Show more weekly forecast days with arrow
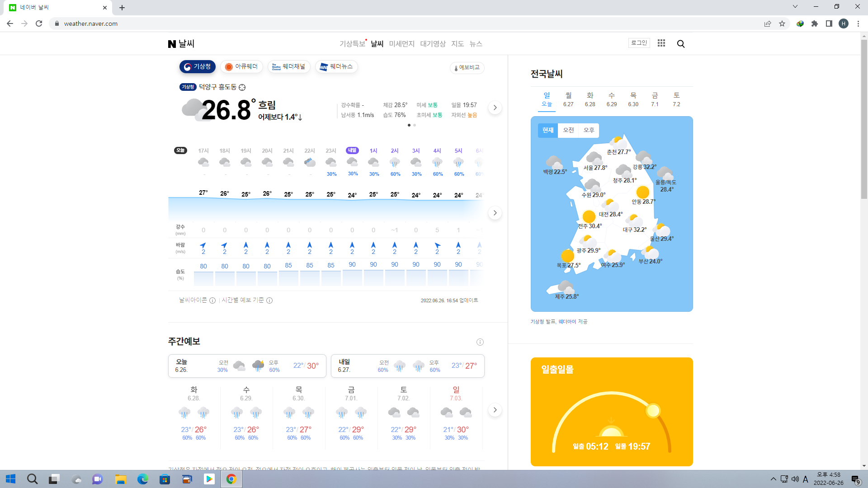 (495, 410)
